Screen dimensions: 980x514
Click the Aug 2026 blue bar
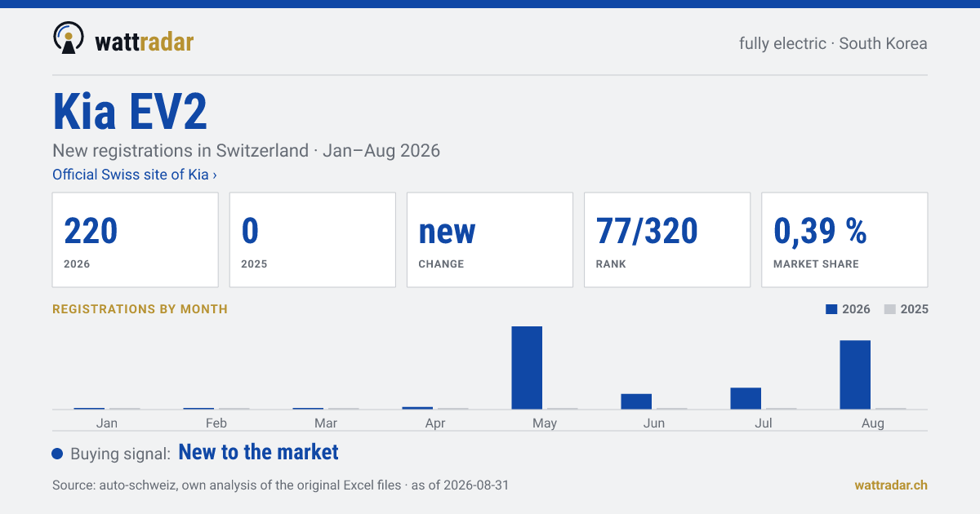point(855,374)
